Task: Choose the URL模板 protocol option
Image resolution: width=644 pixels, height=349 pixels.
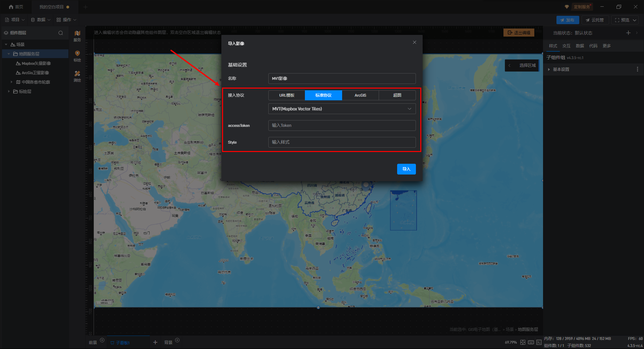Action: coord(287,95)
